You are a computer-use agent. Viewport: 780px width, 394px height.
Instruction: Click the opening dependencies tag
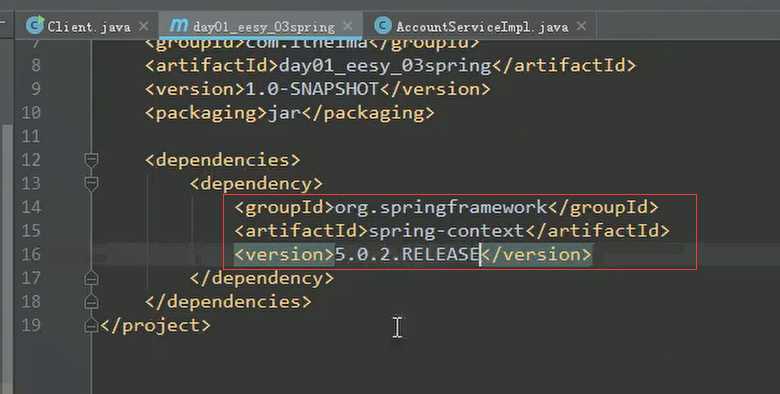(x=223, y=160)
